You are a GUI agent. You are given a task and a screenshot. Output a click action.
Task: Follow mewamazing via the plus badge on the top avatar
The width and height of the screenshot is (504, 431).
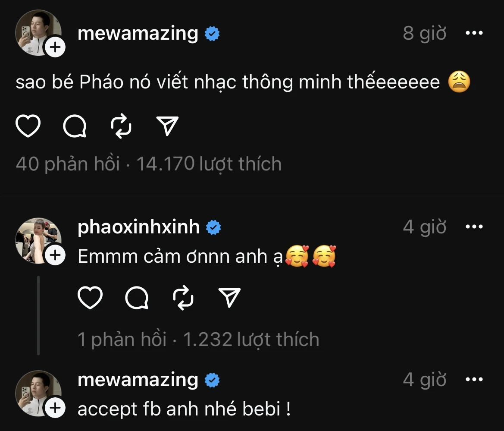coord(55,47)
